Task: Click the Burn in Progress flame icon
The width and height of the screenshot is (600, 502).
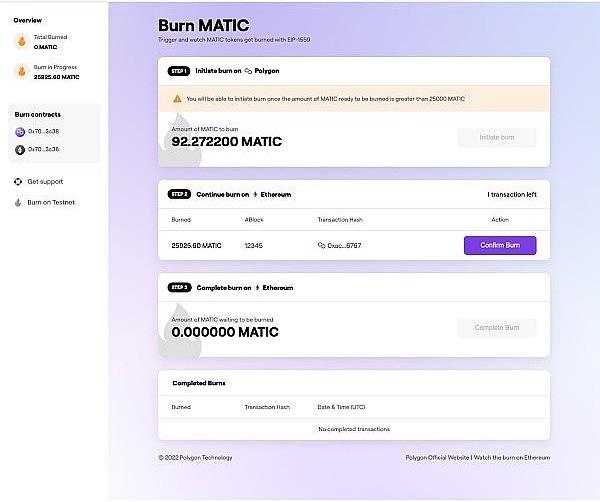Action: (22, 71)
